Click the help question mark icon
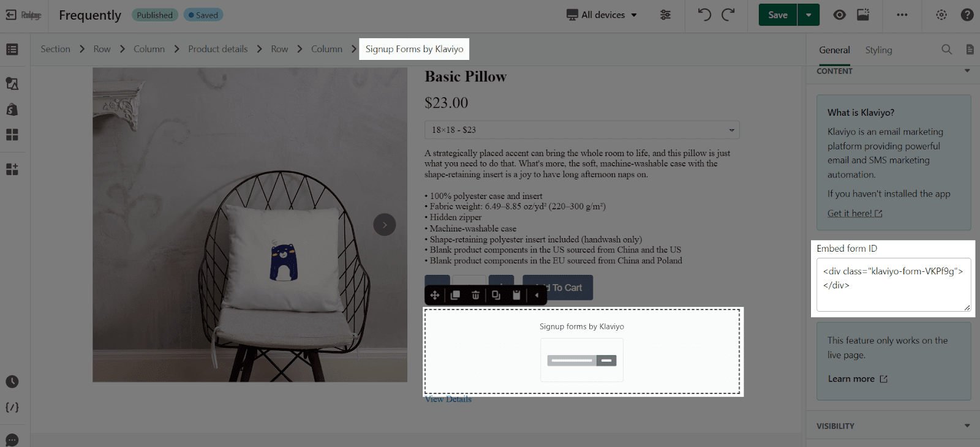980x447 pixels. 967,15
